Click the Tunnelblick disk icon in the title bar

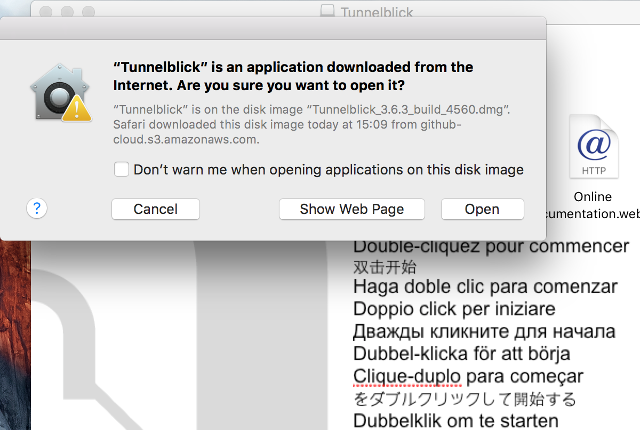[x=327, y=11]
